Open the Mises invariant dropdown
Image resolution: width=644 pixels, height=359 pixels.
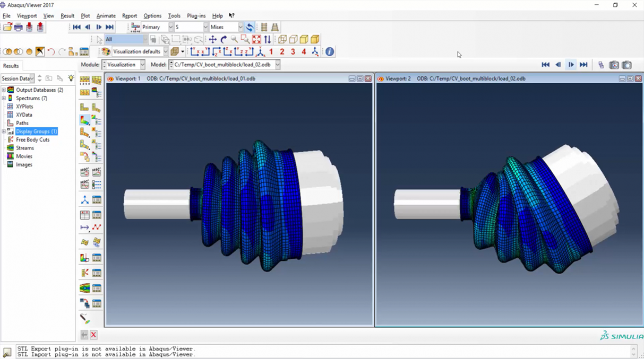pos(241,27)
